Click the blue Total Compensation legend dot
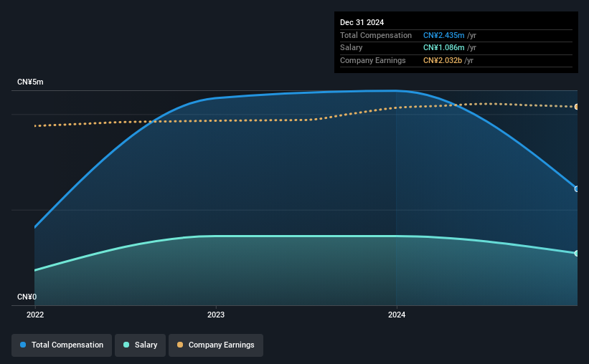Viewport: 589px width, 364px height. click(23, 345)
